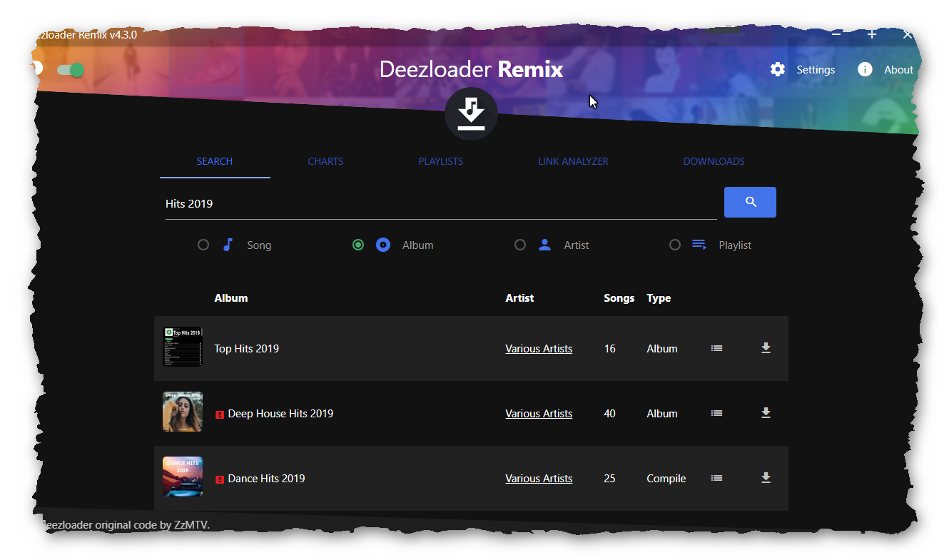The height and width of the screenshot is (560, 949).
Task: Download the Dance Hits 2019 album
Action: (766, 478)
